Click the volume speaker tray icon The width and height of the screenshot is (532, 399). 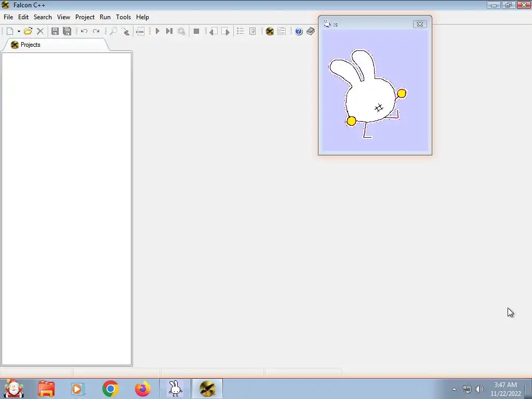479,389
